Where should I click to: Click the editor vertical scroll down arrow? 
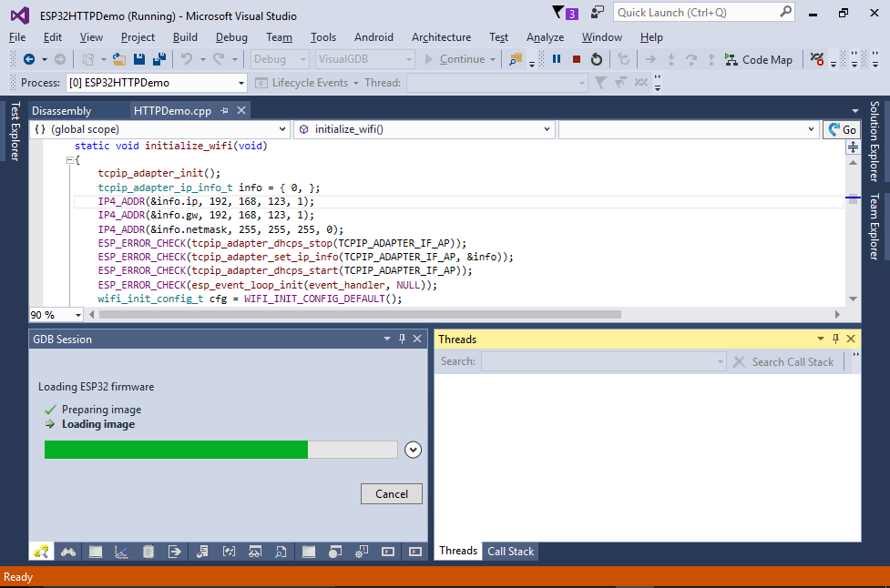[853, 299]
